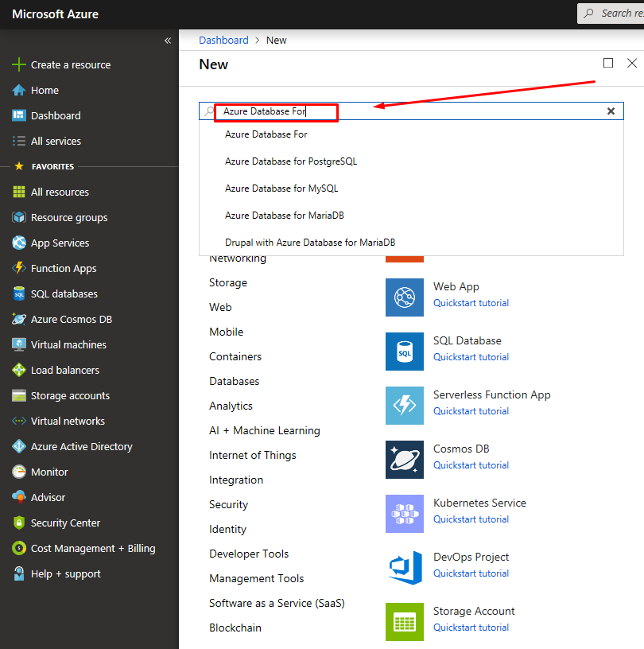
Task: Select the Management Tools category
Action: coord(256,579)
